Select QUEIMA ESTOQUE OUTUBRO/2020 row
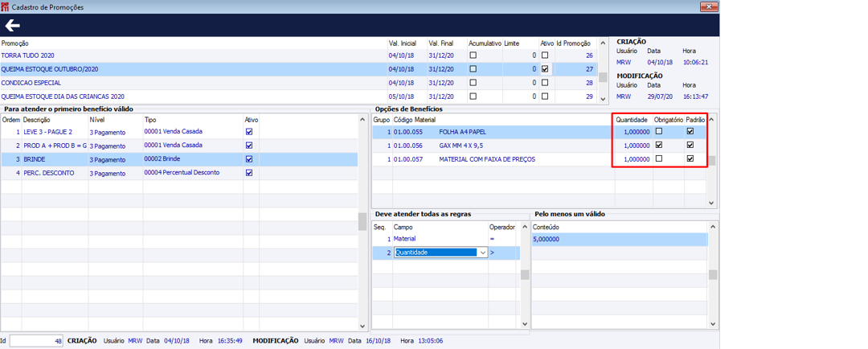The width and height of the screenshot is (868, 349). pyautogui.click(x=299, y=69)
